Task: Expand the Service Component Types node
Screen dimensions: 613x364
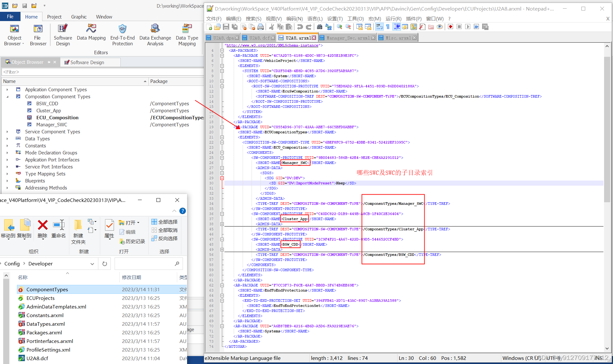Action: tap(8, 131)
